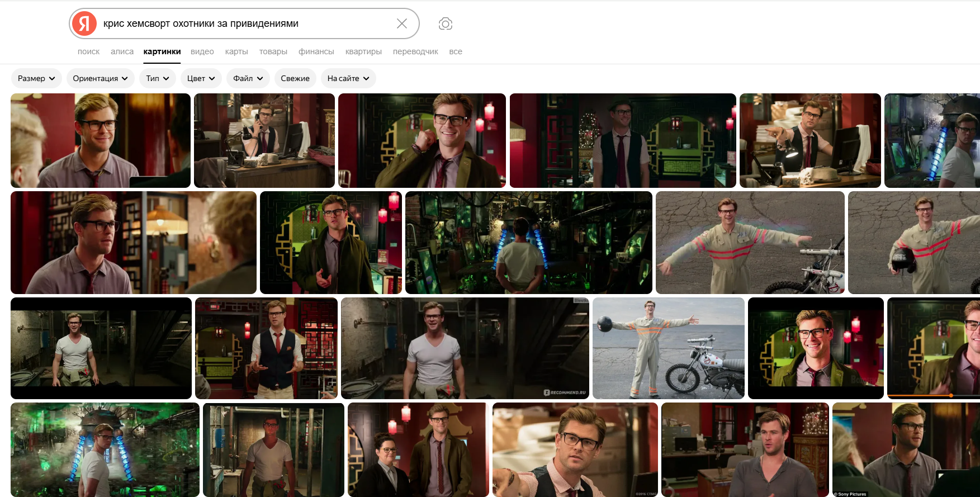
Task: Open the Цвет filter dropdown
Action: click(201, 78)
